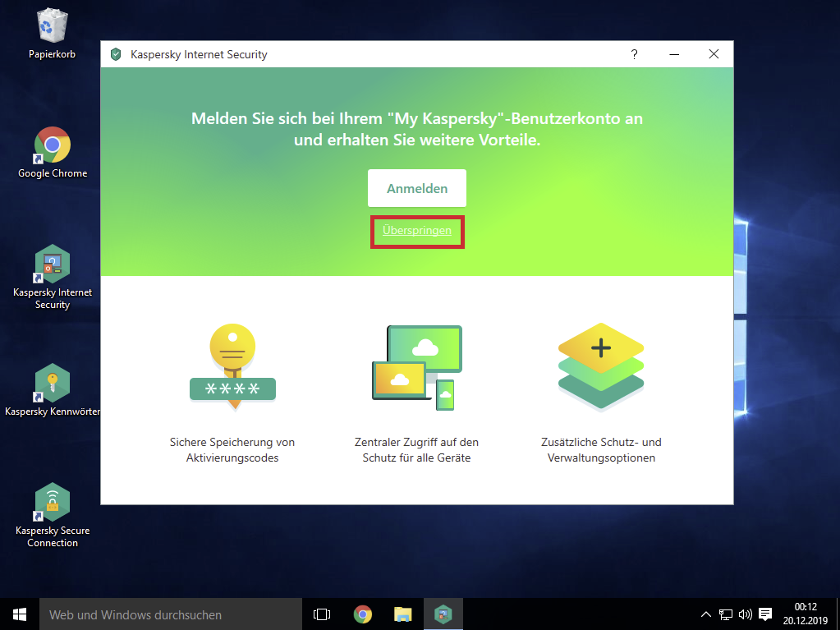Click the taskbar clock showing 00:12
Screen dimensions: 840x630
click(806, 614)
